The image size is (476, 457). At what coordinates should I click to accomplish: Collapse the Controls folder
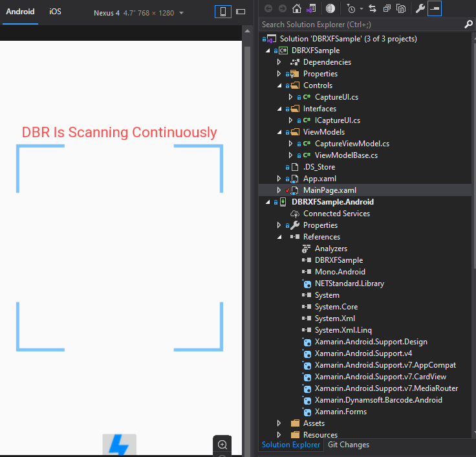pos(279,85)
